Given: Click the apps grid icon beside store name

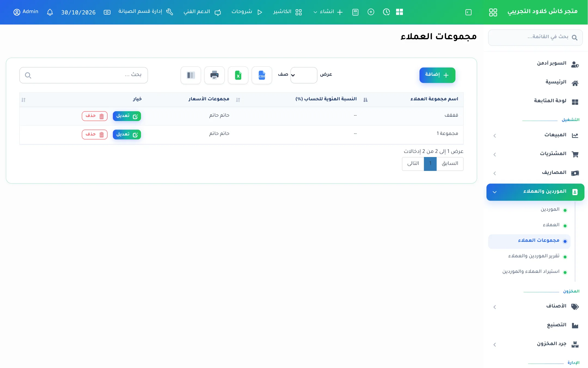Looking at the screenshot, I should point(493,12).
